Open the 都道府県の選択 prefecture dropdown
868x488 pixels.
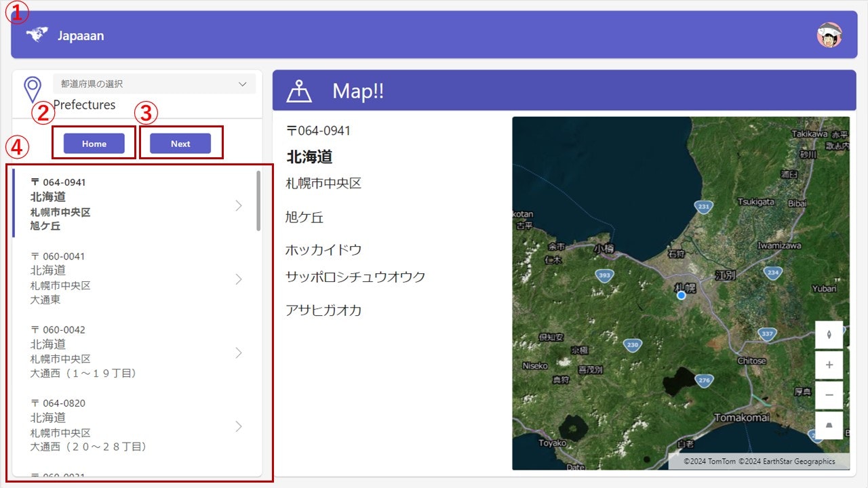click(x=155, y=84)
